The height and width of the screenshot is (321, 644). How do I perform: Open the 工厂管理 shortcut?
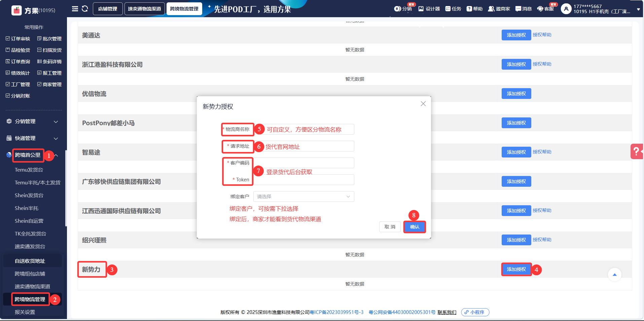(x=18, y=84)
